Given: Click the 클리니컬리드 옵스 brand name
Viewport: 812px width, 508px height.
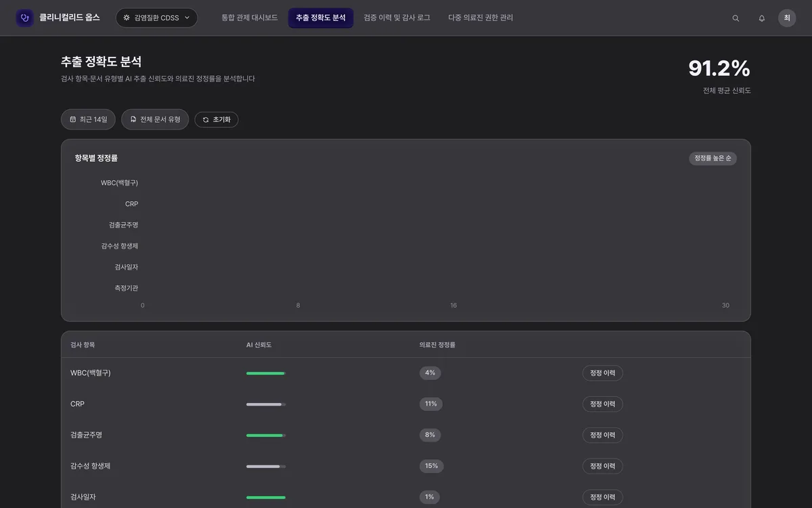Looking at the screenshot, I should point(70,18).
